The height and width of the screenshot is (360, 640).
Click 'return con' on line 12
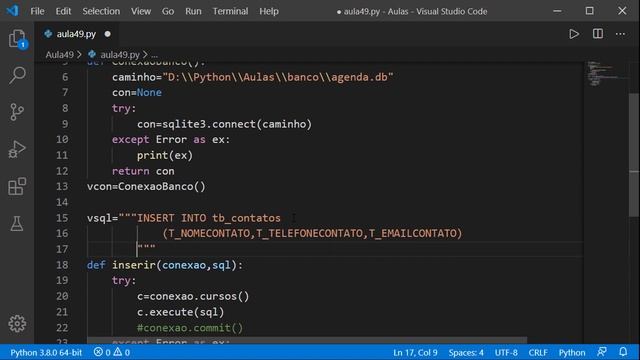coord(143,171)
